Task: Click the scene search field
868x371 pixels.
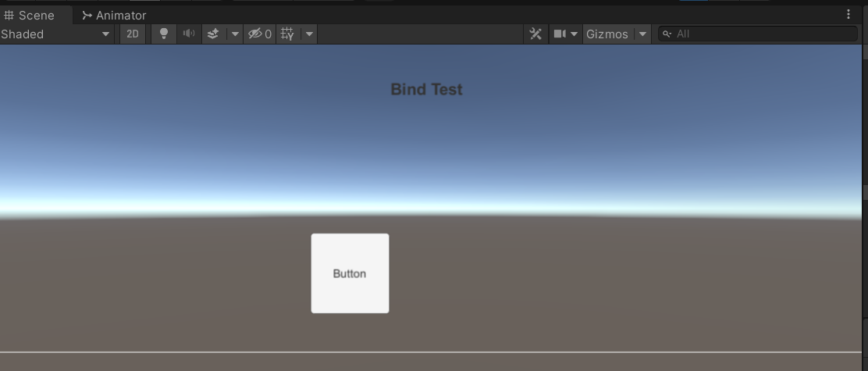Action: tap(758, 34)
